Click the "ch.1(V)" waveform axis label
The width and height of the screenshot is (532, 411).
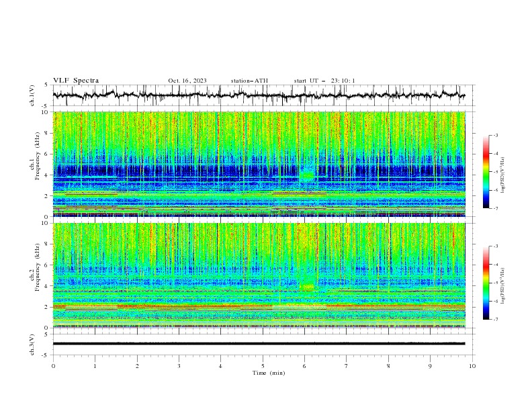pos(32,95)
